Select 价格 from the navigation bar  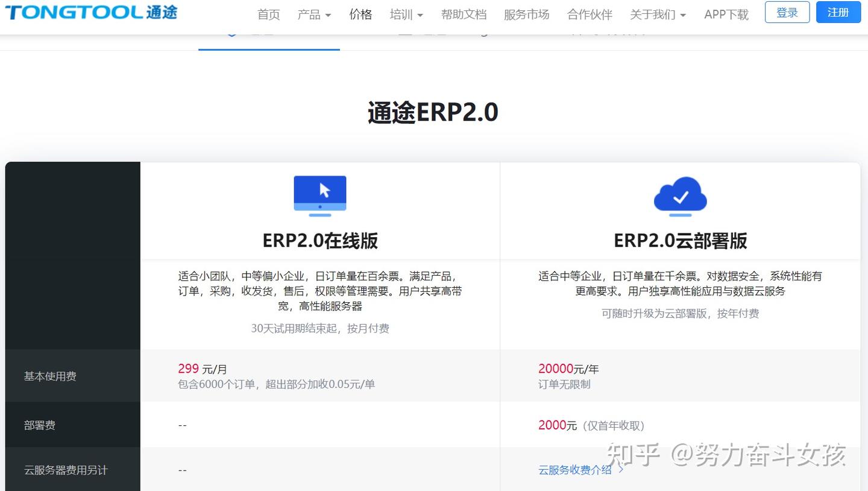coord(360,14)
